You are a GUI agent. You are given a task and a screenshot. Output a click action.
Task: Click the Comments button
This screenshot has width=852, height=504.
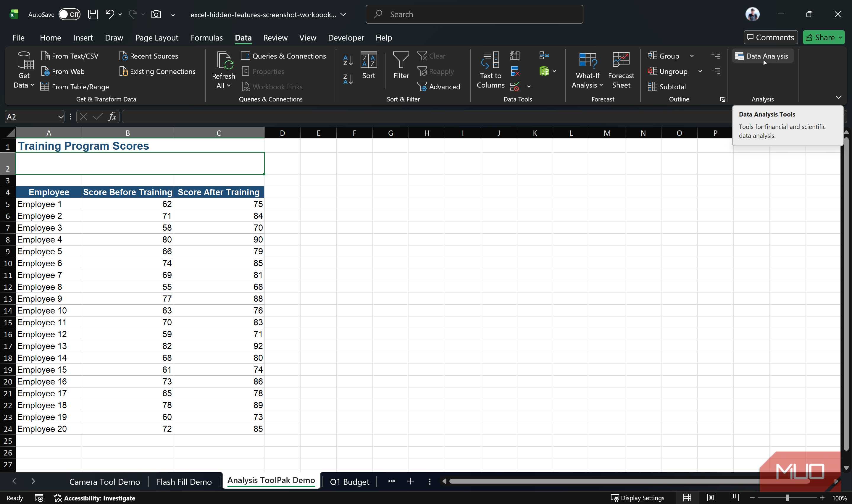click(771, 37)
